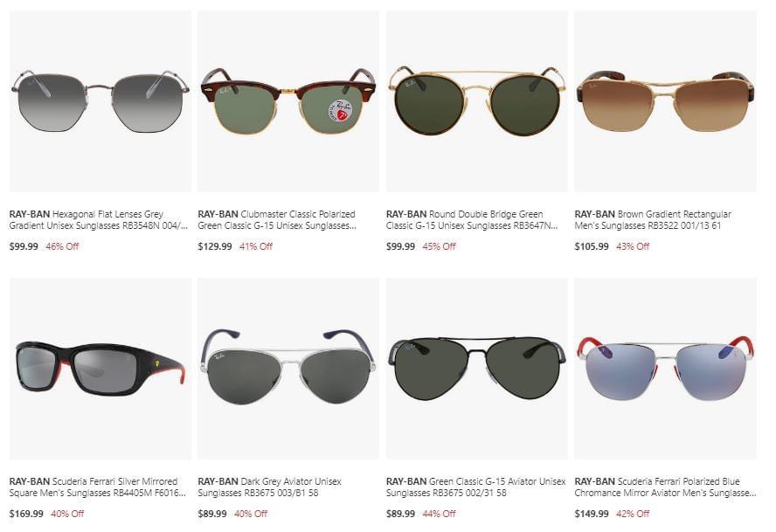The image size is (776, 532).
Task: View the Green Classic G-15 Aviator photo
Action: [x=476, y=369]
